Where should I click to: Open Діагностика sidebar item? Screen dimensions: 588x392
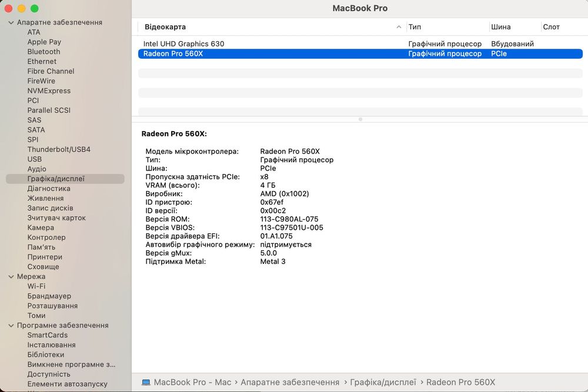pos(49,189)
